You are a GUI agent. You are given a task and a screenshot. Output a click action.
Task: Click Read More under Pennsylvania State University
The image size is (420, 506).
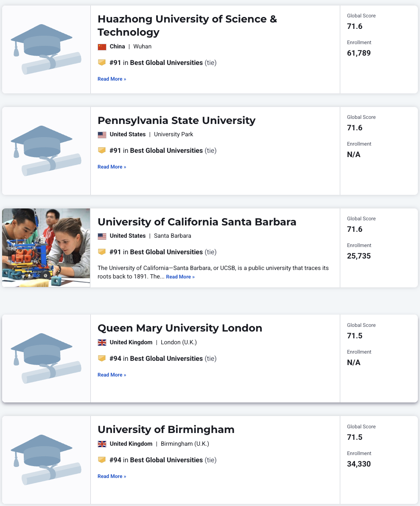pyautogui.click(x=112, y=167)
